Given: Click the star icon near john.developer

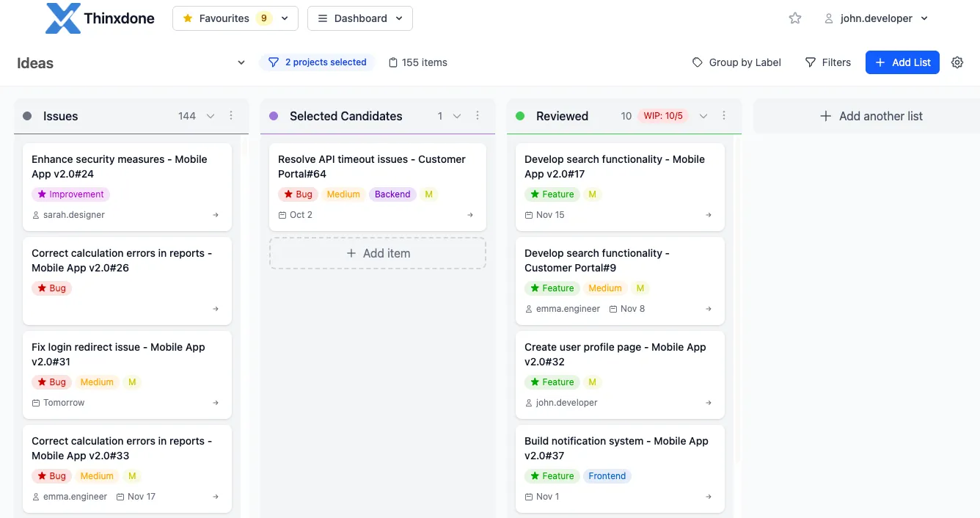Looking at the screenshot, I should click(795, 18).
